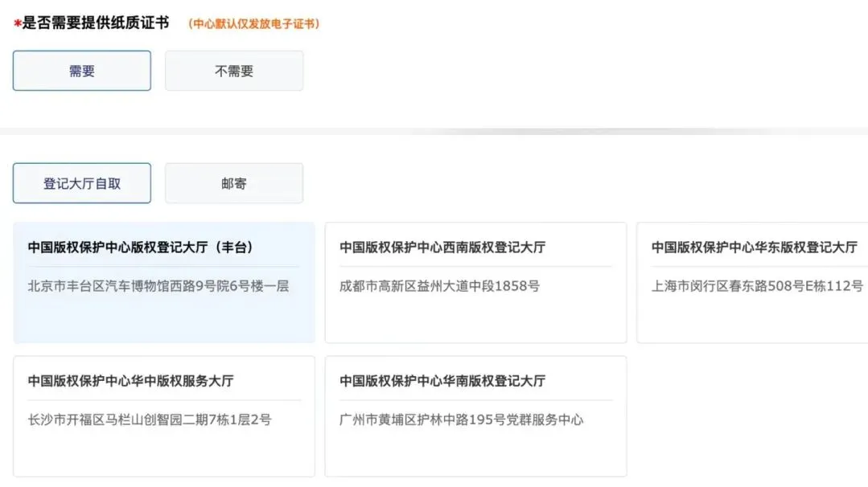The width and height of the screenshot is (868, 487).
Task: Click the 长沙市开福区马栏山创智园 address
Action: coord(150,419)
